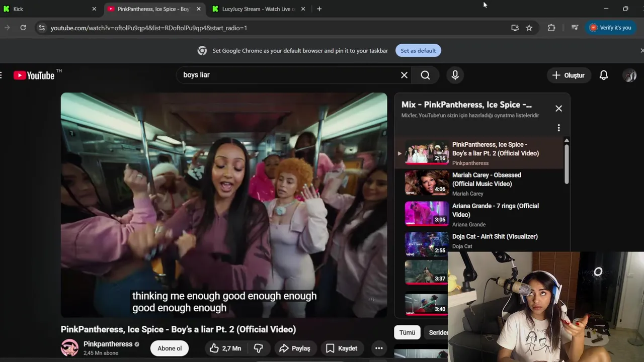Select the Tümü filter chip
The image size is (644, 362).
(x=407, y=332)
